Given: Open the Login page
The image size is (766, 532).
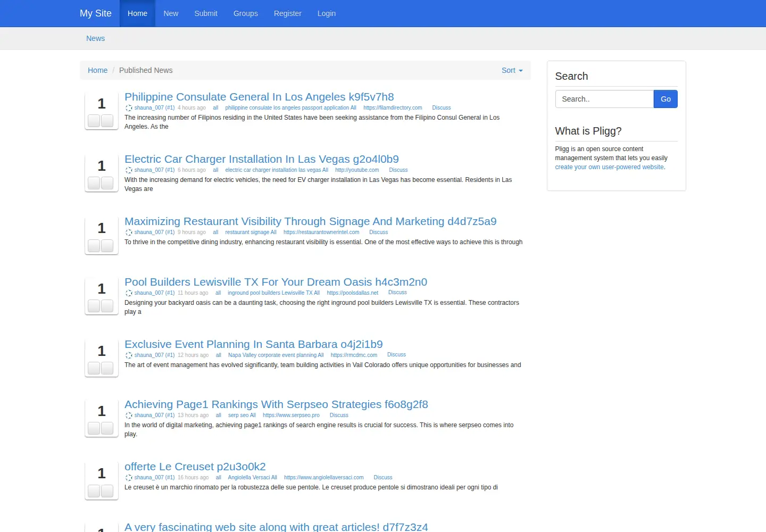Looking at the screenshot, I should tap(327, 13).
